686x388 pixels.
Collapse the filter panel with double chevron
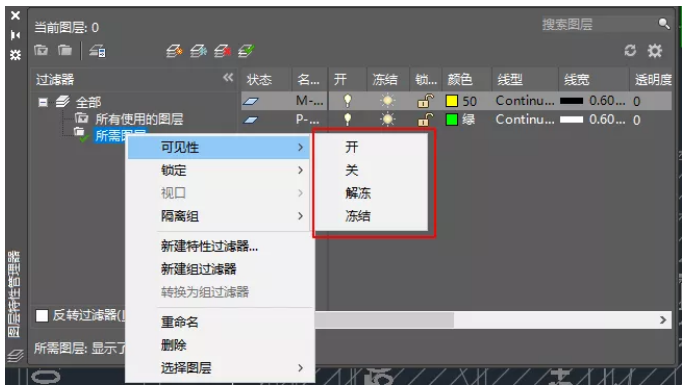[x=228, y=78]
